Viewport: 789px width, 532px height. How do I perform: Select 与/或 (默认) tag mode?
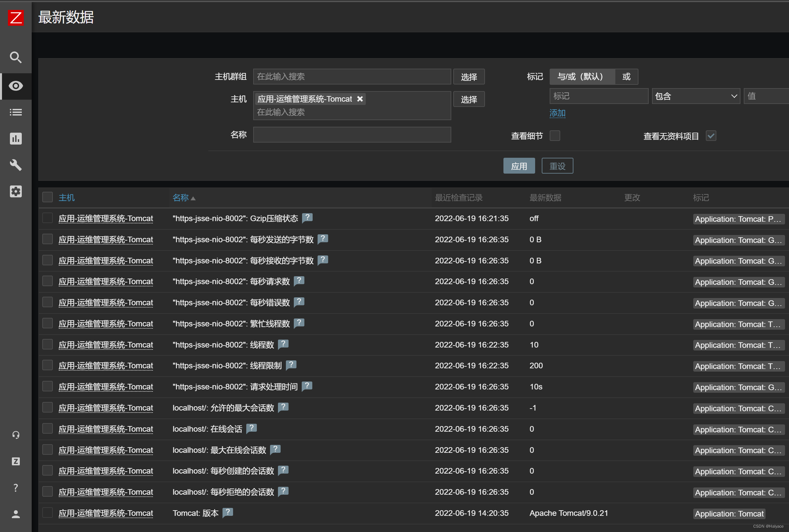[x=582, y=77]
